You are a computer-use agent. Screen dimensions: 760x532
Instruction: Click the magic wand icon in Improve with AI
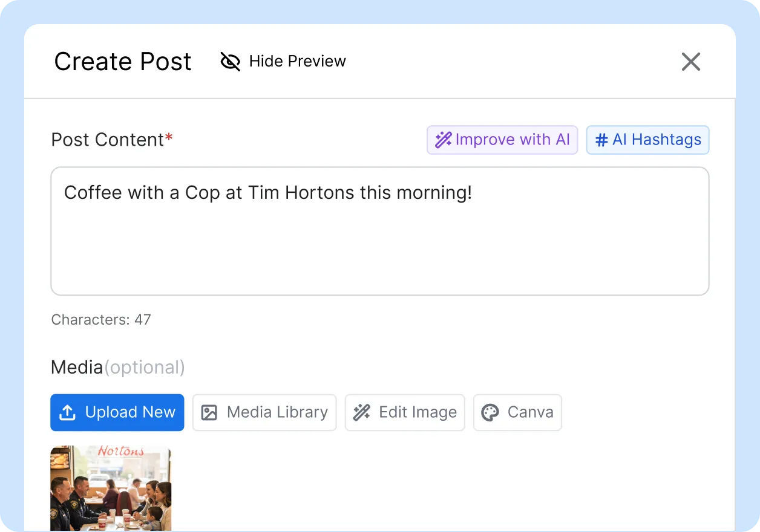pyautogui.click(x=444, y=140)
